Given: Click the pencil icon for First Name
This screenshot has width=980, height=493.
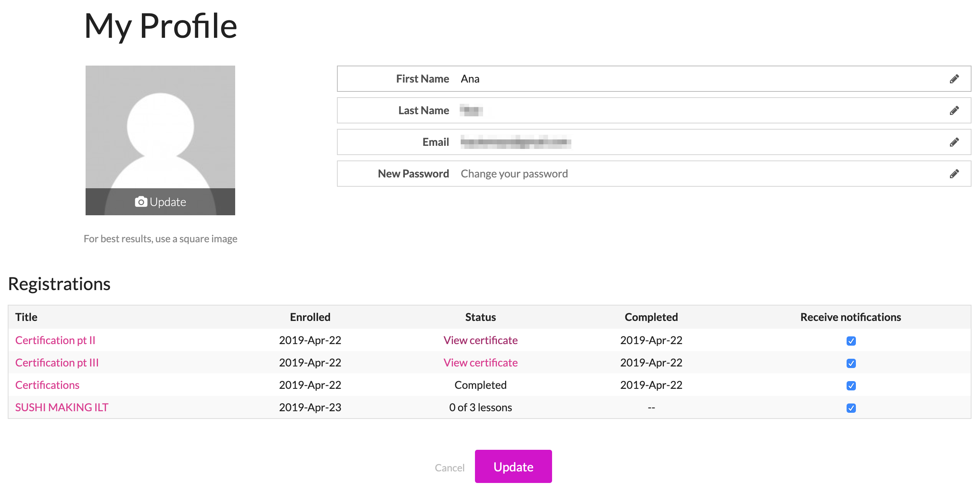Looking at the screenshot, I should click(x=954, y=79).
